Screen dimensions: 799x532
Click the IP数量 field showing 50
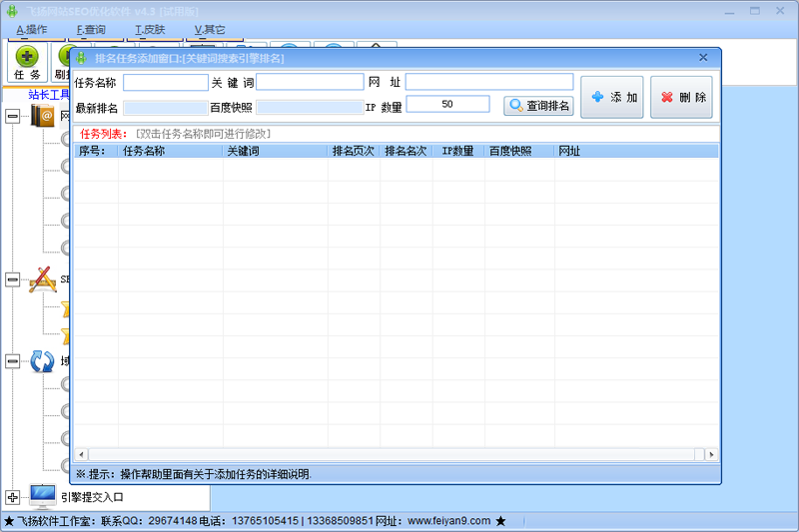(x=447, y=104)
